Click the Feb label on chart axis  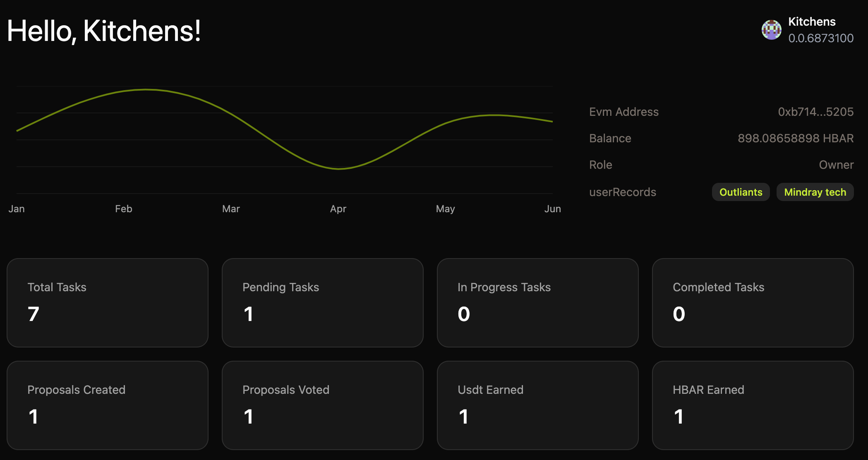123,209
